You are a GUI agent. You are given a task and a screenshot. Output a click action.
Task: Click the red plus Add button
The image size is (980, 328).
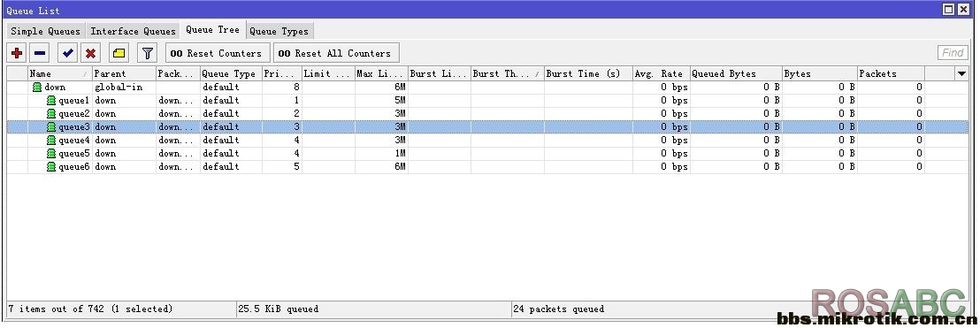coord(17,53)
